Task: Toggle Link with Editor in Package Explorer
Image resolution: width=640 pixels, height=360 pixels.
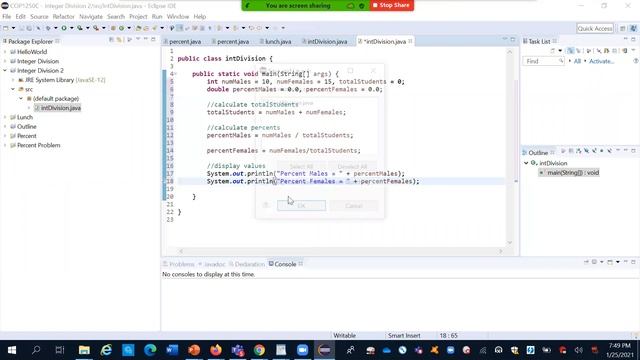Action: point(119,40)
